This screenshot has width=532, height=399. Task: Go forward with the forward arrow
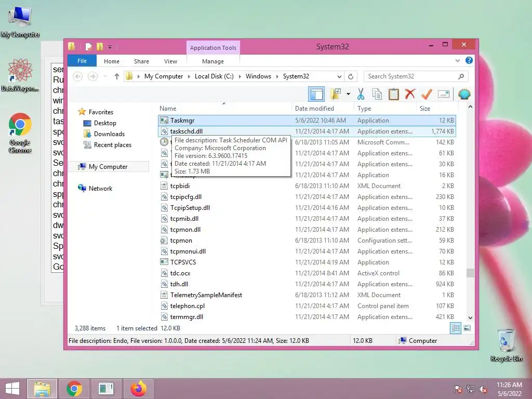(92, 76)
